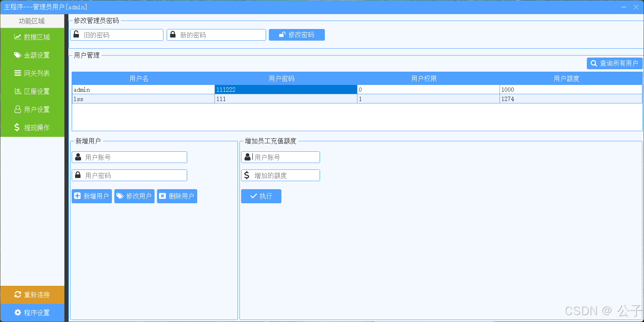
Task: Click the list icon beside 网关列表
Action: [x=17, y=73]
